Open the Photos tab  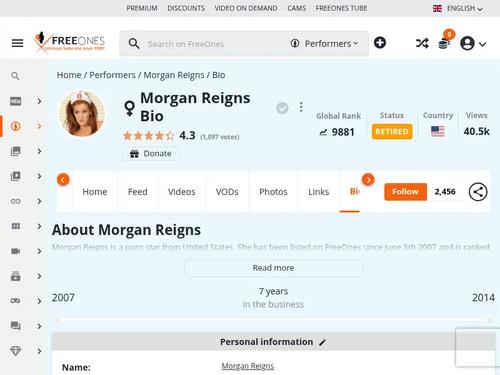(273, 192)
